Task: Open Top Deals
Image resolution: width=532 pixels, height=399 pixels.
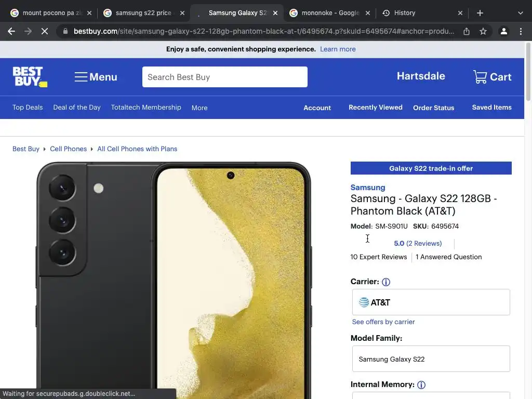Action: pyautogui.click(x=28, y=107)
